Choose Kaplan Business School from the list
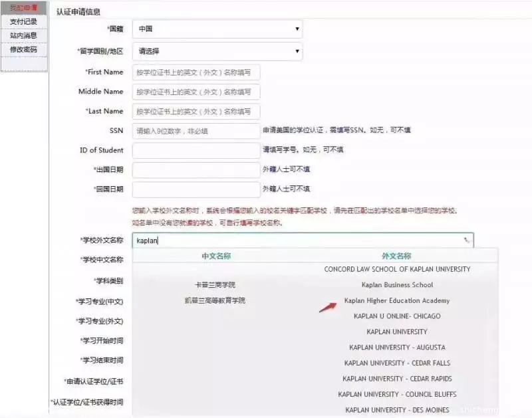Viewport: 532px width, 418px height. pyautogui.click(x=397, y=285)
